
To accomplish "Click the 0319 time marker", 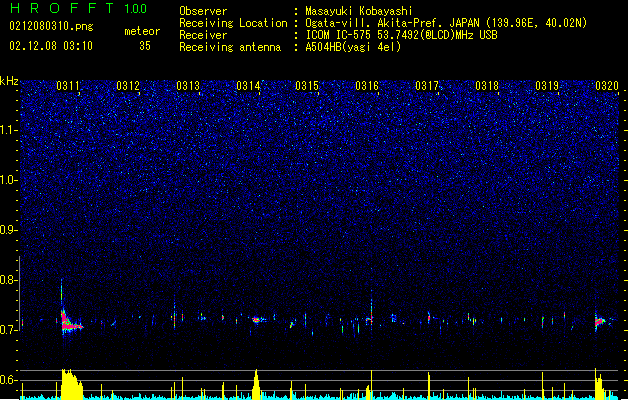I will [x=547, y=86].
